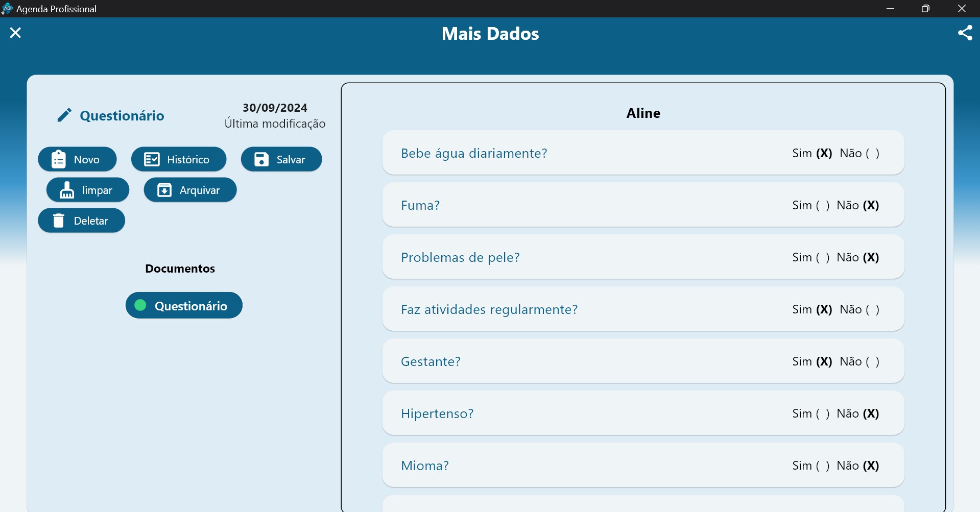Click the archive box icon on Arquivar

[x=164, y=190]
